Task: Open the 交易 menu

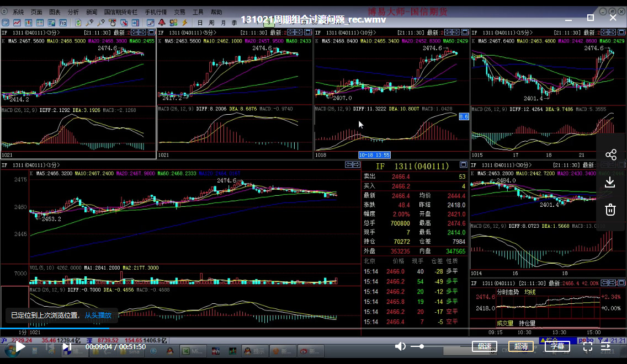Action: click(x=179, y=12)
